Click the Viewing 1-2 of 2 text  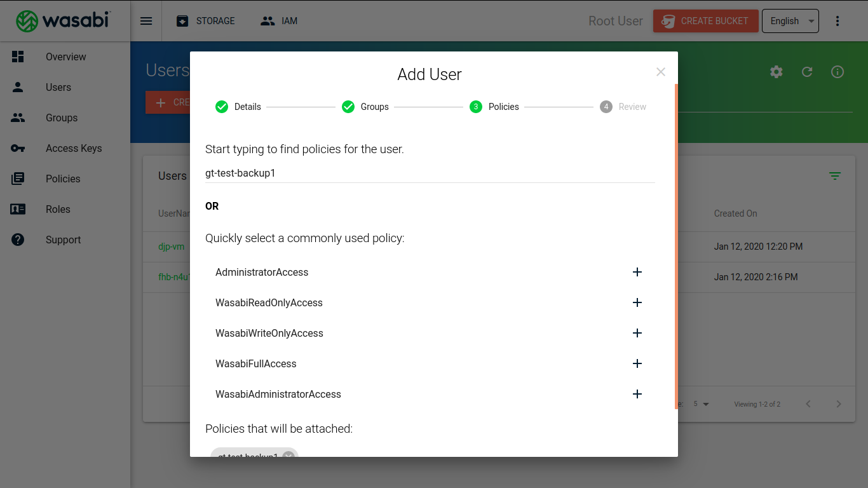[x=757, y=404]
